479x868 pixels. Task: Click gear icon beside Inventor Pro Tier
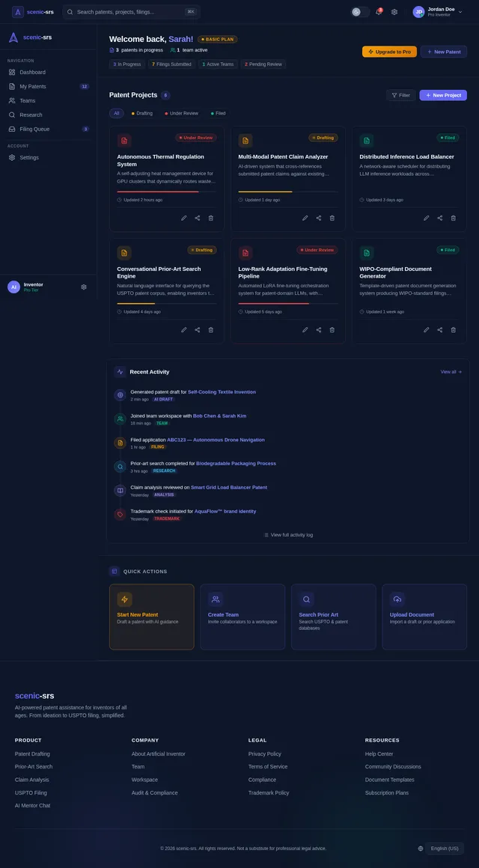coord(84,287)
